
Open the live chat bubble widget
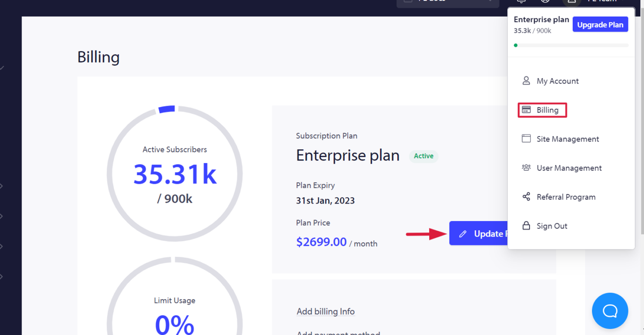click(x=610, y=311)
